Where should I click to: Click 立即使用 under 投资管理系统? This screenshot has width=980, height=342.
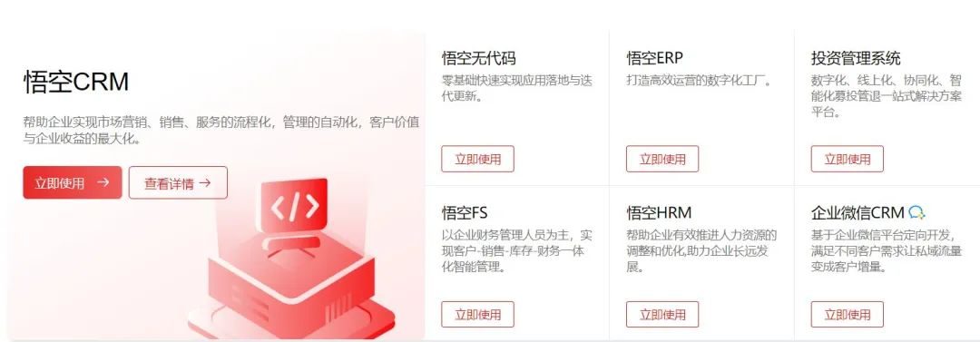pyautogui.click(x=848, y=159)
